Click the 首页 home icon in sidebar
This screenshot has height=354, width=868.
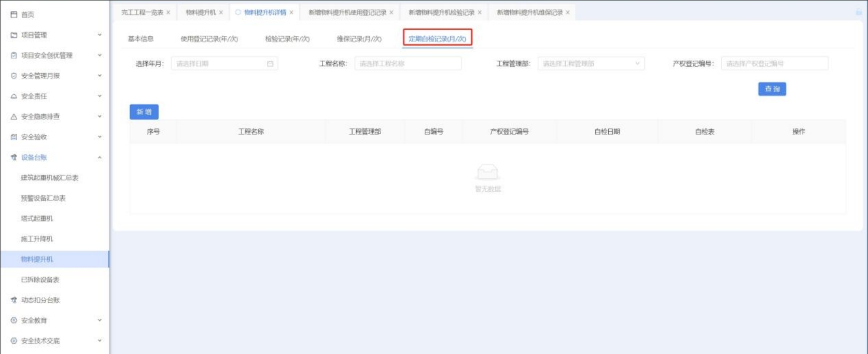[x=14, y=15]
